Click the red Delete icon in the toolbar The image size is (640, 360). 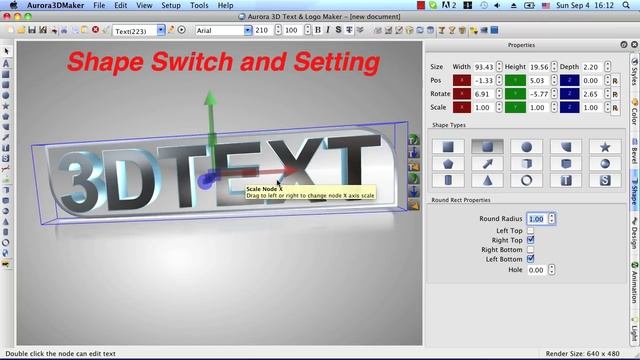pyautogui.click(x=96, y=30)
